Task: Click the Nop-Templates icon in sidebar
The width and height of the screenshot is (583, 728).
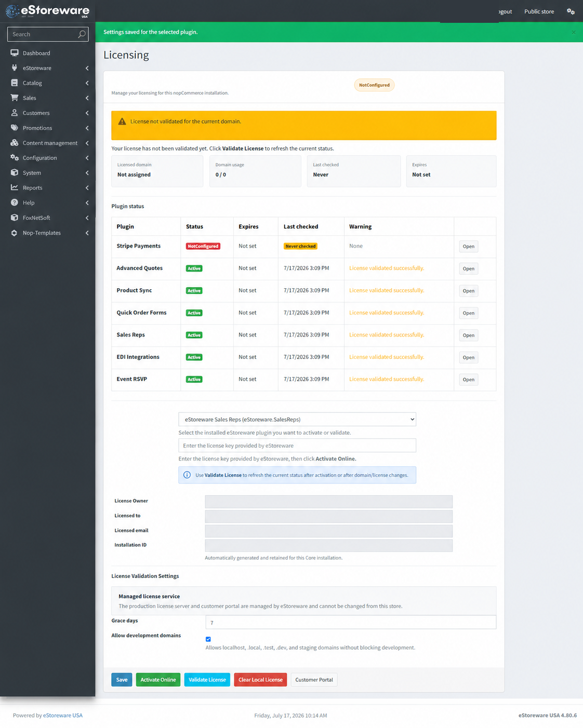Action: click(15, 233)
